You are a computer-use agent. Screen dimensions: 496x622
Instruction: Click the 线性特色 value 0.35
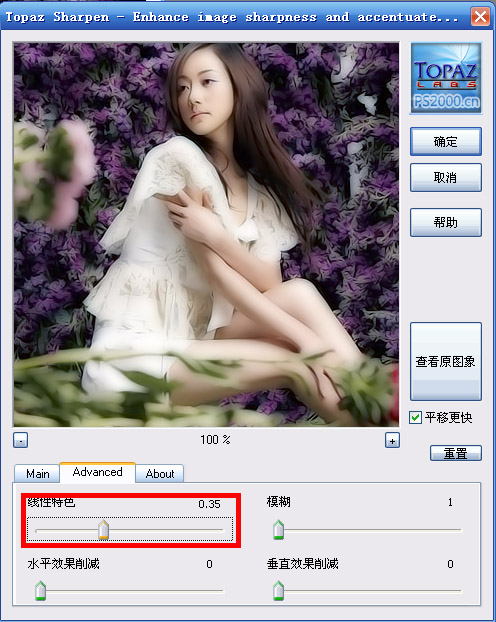[x=209, y=504]
